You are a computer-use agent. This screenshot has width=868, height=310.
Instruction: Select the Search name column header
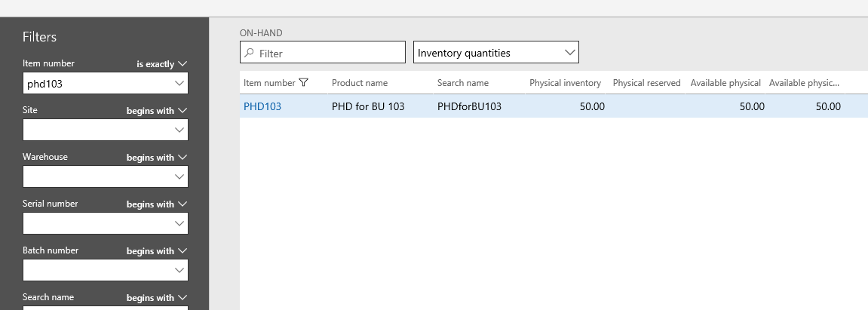[463, 83]
